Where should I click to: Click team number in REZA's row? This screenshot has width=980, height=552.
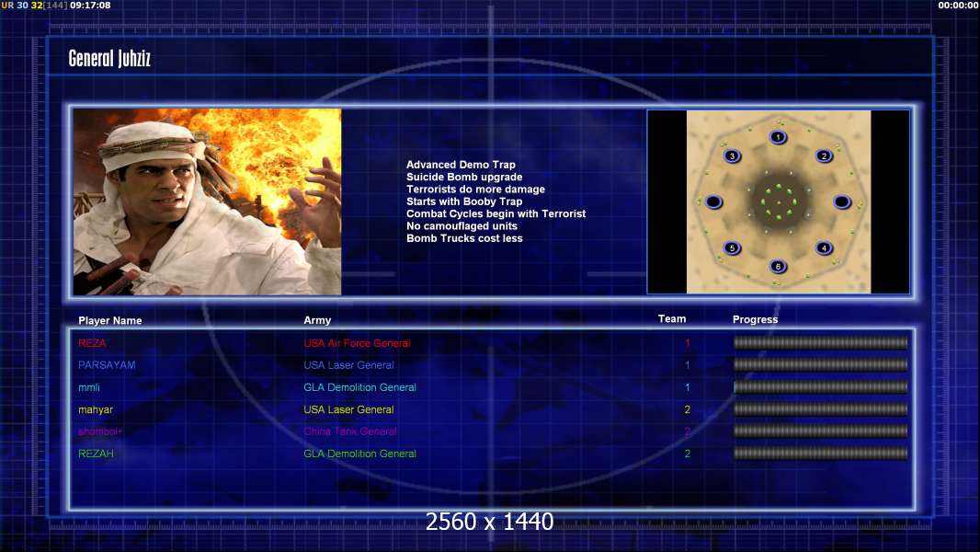tap(688, 343)
